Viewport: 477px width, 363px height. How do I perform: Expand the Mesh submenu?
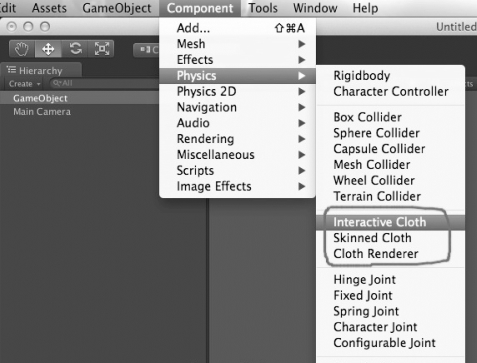237,44
